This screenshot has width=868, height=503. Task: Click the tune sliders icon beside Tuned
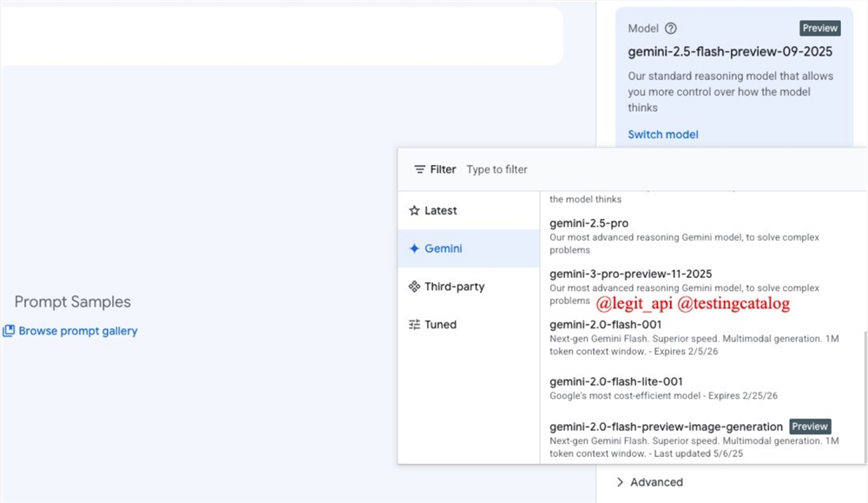click(x=414, y=325)
